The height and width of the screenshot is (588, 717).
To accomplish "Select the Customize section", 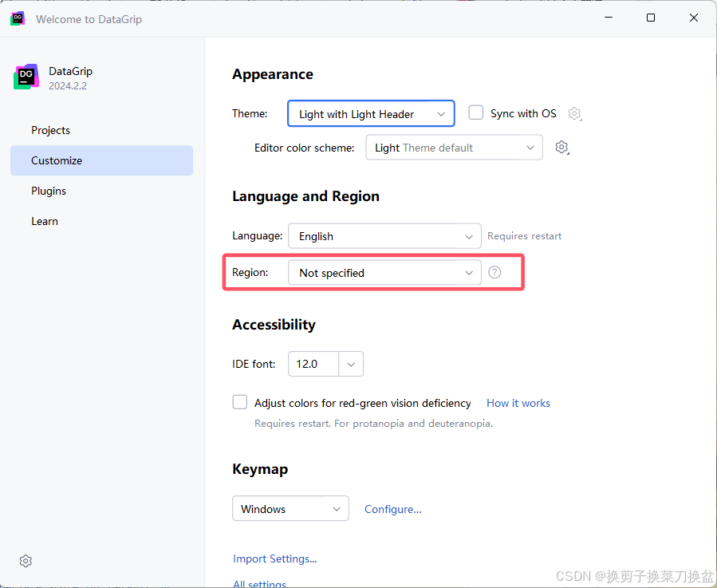I will (101, 160).
